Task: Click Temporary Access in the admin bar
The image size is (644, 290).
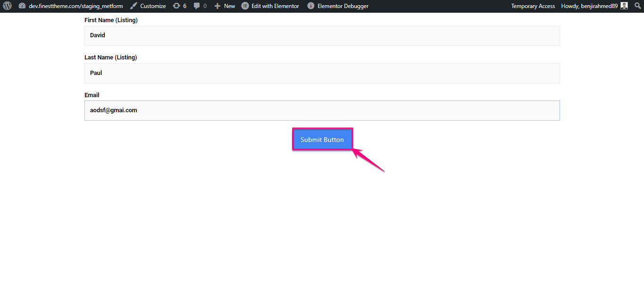Action: [x=533, y=6]
